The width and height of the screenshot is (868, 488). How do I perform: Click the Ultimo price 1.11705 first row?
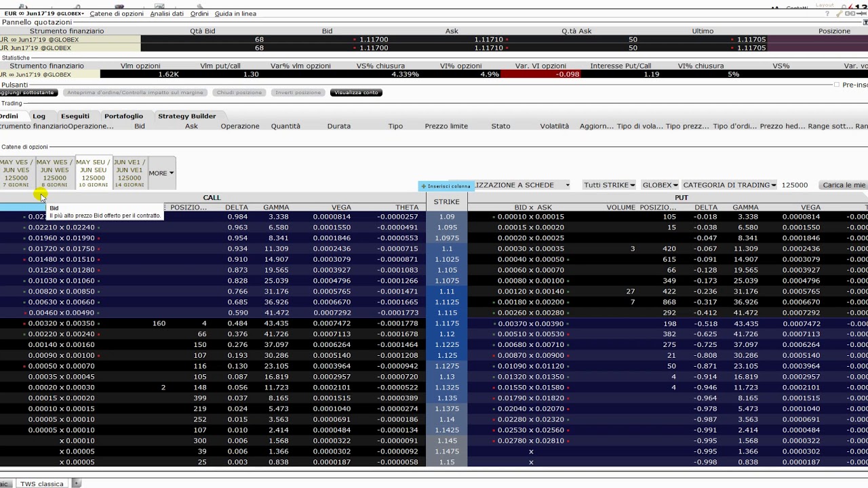(751, 39)
